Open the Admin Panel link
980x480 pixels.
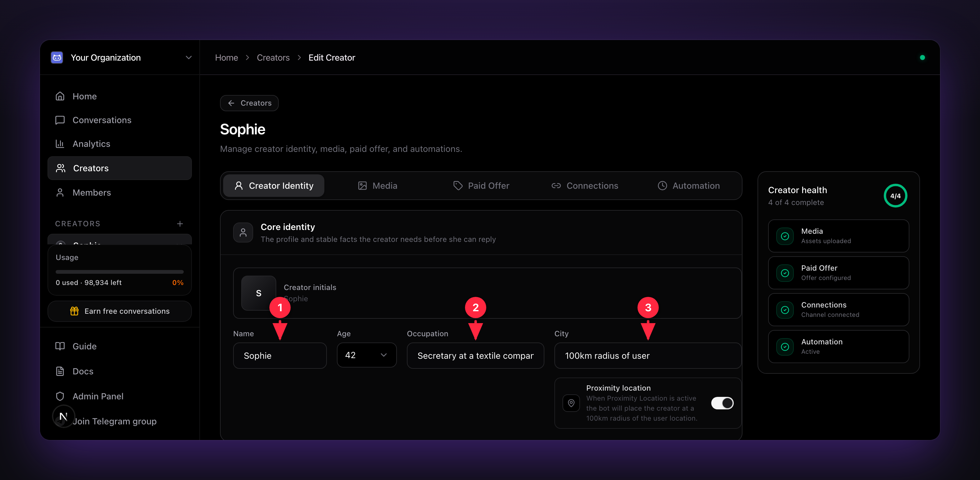tap(119, 396)
